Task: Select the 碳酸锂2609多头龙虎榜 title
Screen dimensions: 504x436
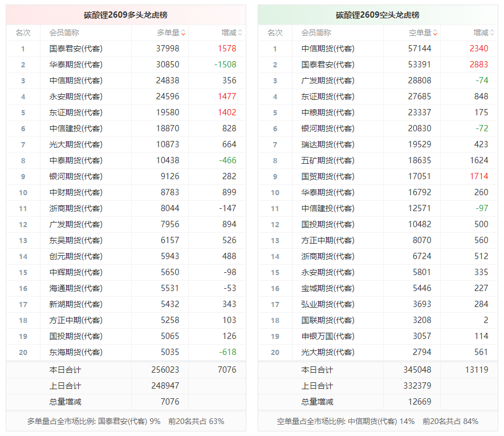Action: pos(125,15)
